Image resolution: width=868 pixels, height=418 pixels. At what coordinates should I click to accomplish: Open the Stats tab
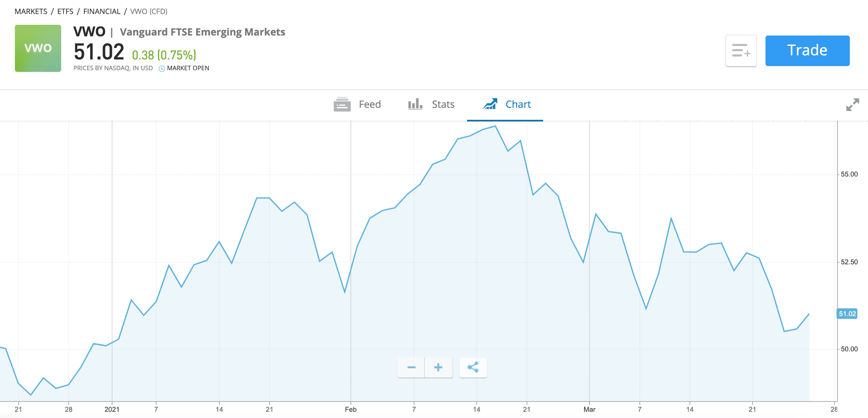(x=442, y=104)
